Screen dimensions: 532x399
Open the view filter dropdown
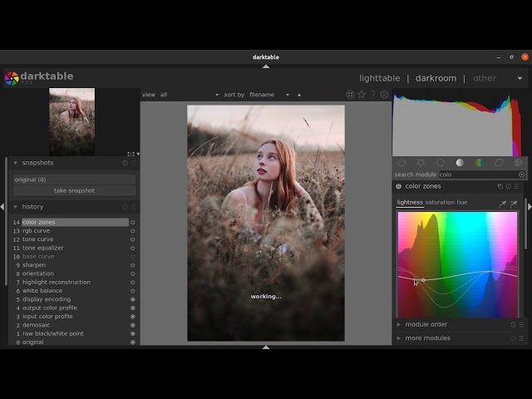point(190,95)
